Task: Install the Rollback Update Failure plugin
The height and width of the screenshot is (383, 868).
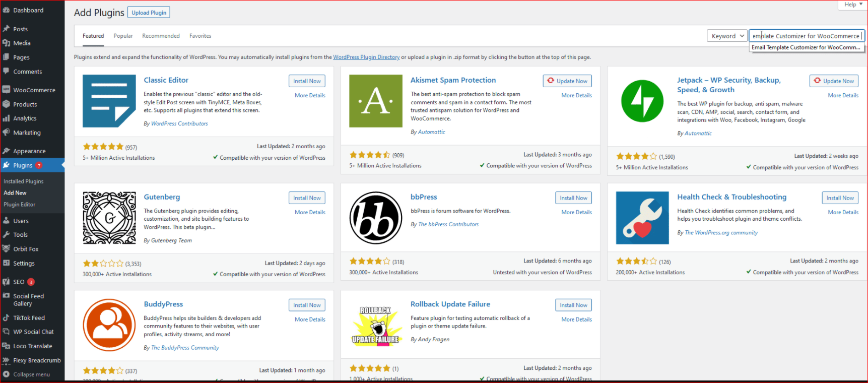Action: point(573,305)
